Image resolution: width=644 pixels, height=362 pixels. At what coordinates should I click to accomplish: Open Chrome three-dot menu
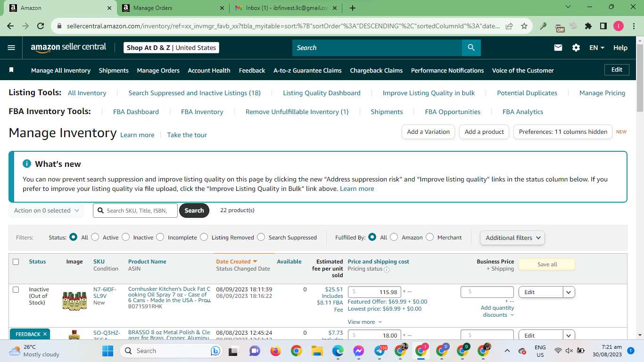(x=633, y=26)
